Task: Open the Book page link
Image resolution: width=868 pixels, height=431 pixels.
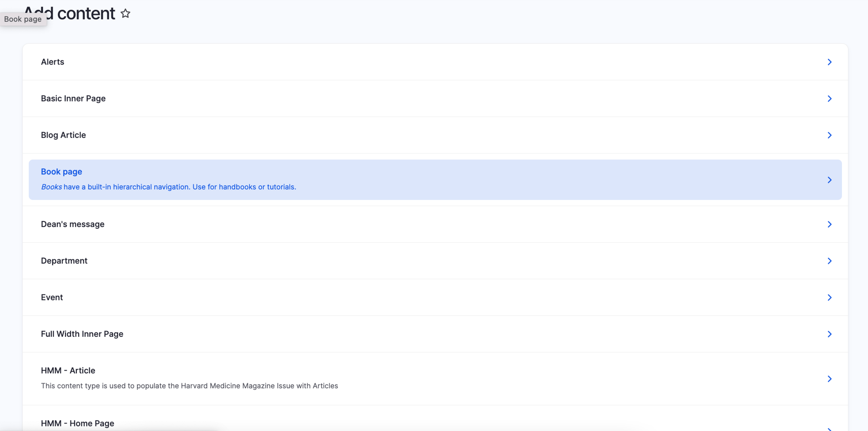Action: 61,172
